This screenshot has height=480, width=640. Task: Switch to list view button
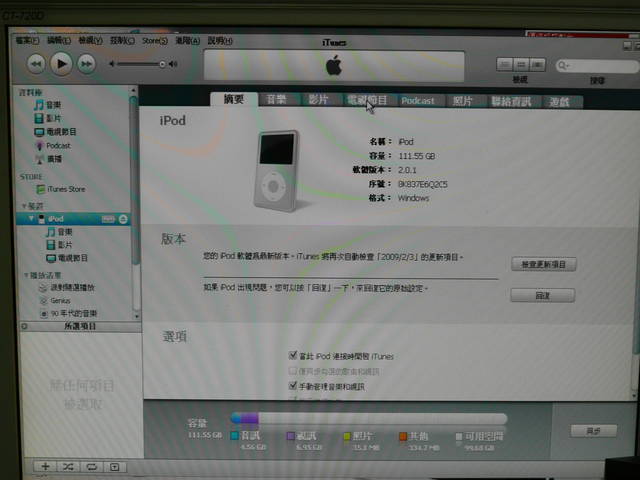[x=504, y=64]
